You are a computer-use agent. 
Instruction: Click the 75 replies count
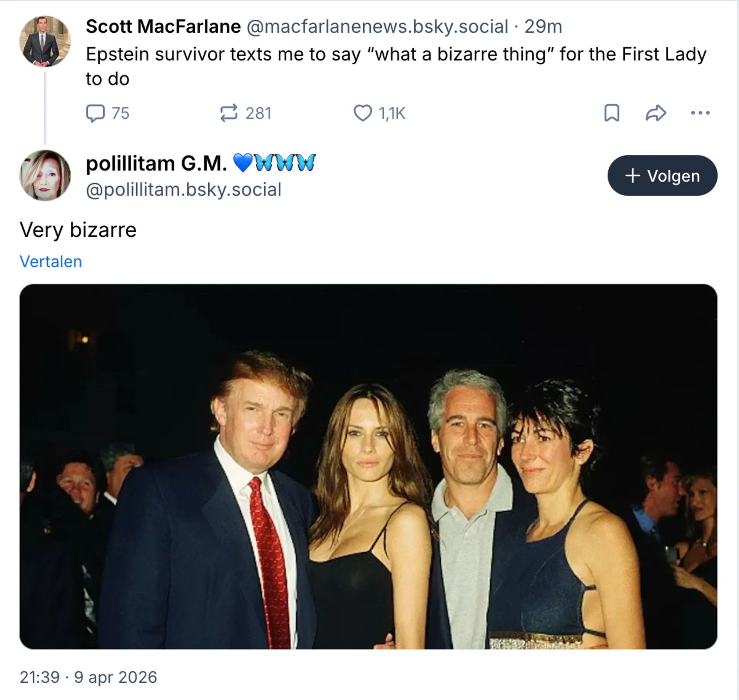(x=120, y=113)
